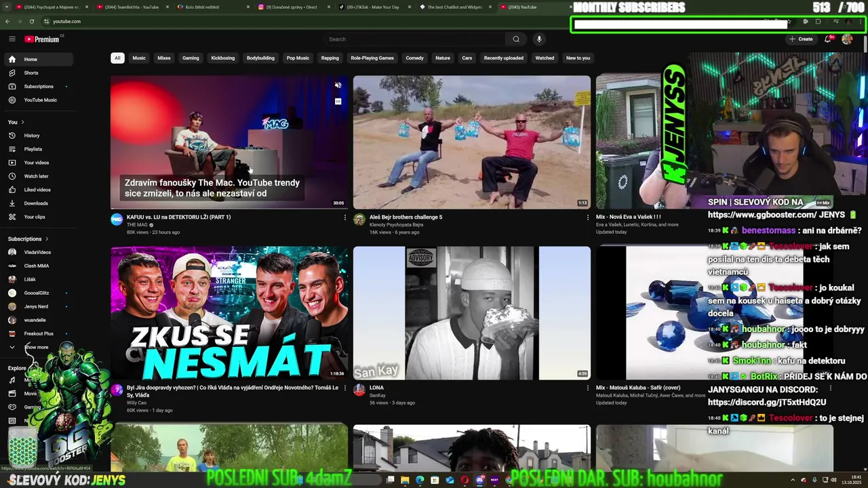Open more options for KAFUU vs. LU video

click(344, 218)
